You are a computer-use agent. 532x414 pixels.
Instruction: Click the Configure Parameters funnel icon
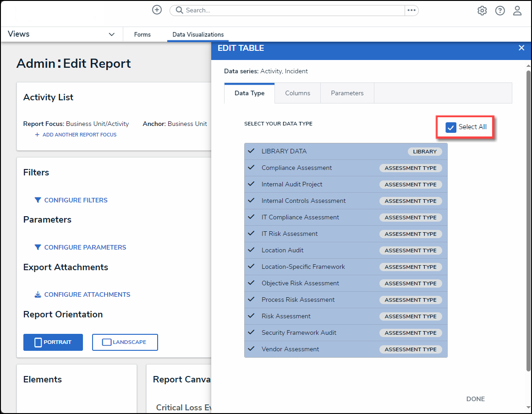(x=38, y=247)
